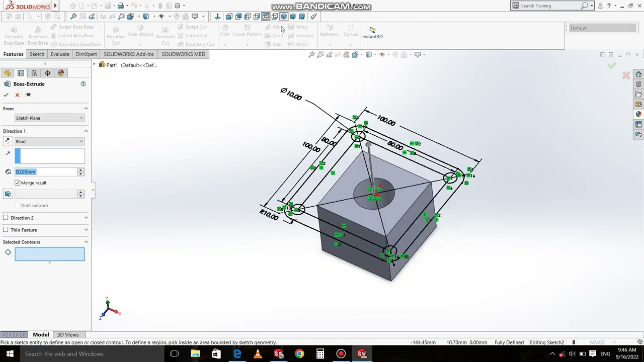This screenshot has height=362, width=644.
Task: Open ConfigurationManager tab icon
Action: (x=34, y=73)
